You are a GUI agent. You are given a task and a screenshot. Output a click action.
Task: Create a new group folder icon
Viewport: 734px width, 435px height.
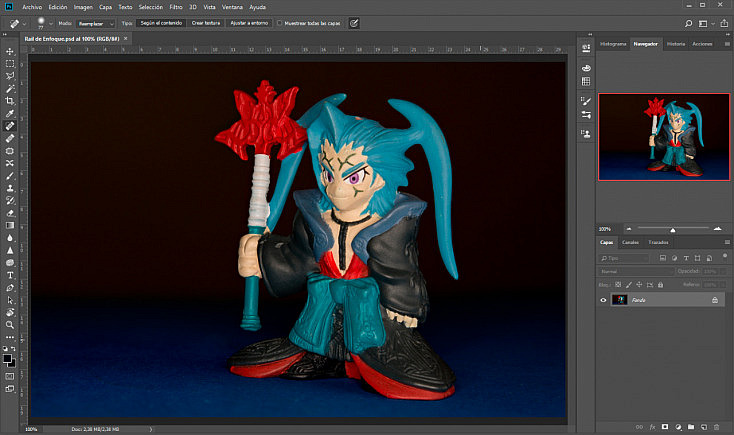coord(691,427)
